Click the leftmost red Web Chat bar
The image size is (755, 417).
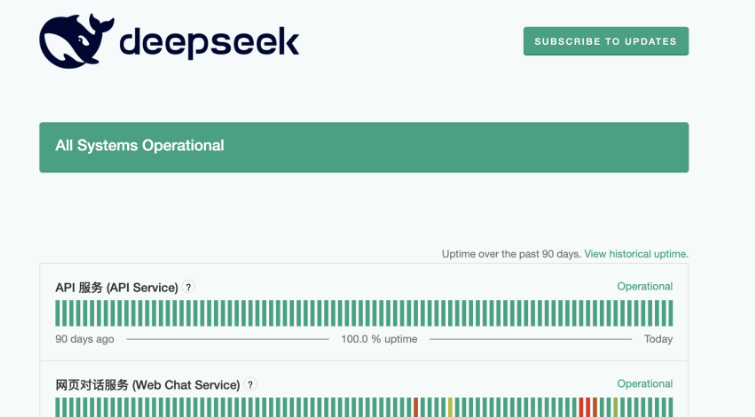click(x=416, y=407)
